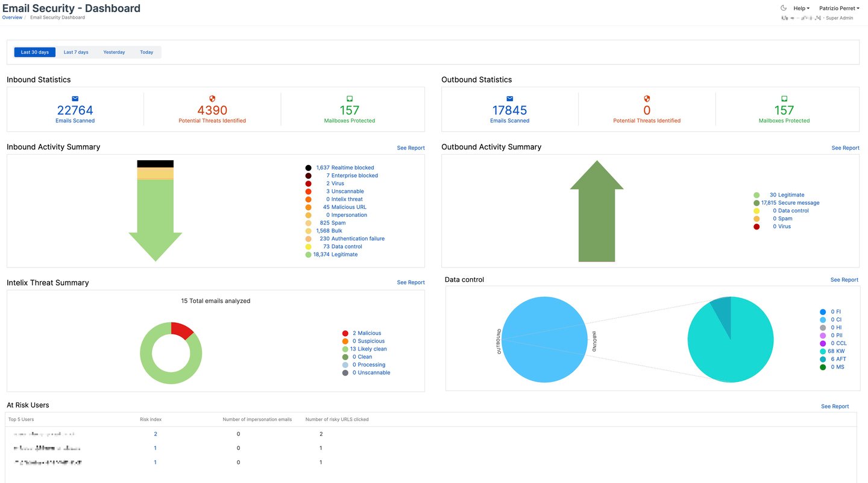Click the outbound 0 Data control entry
This screenshot has height=483, width=868.
coord(791,210)
